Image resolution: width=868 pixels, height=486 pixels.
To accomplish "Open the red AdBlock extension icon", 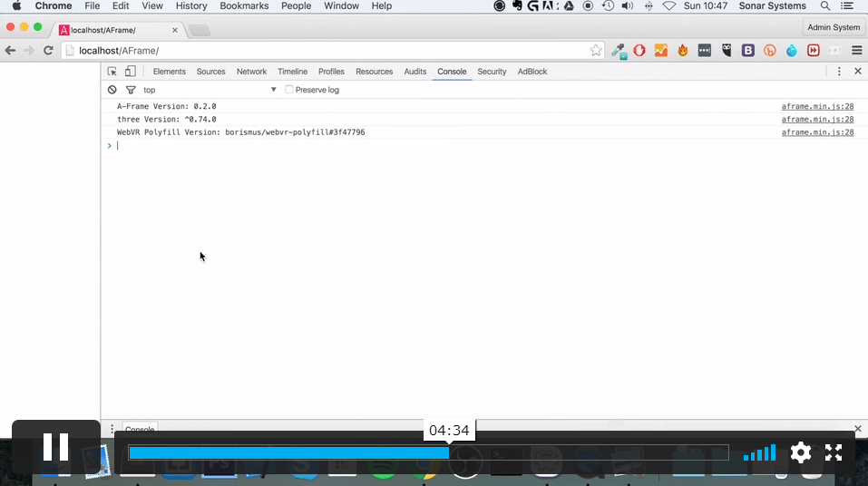I will click(x=639, y=51).
